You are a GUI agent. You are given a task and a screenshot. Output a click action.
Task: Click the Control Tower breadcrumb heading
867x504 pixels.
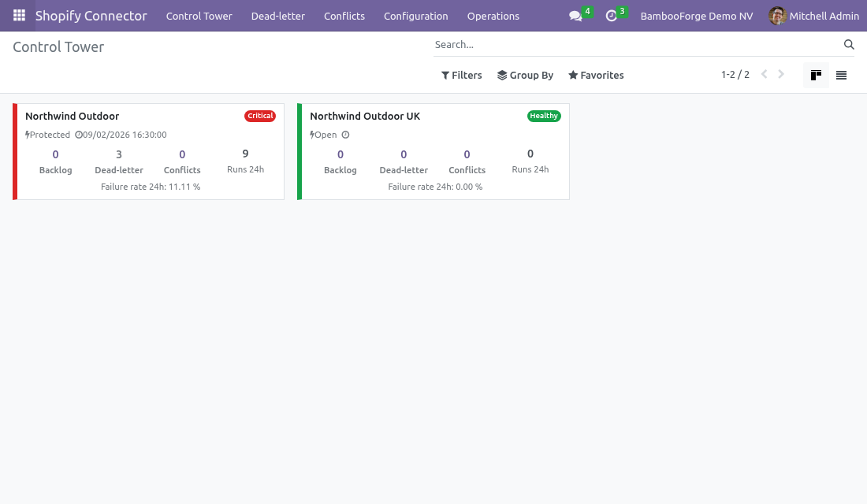tap(58, 47)
